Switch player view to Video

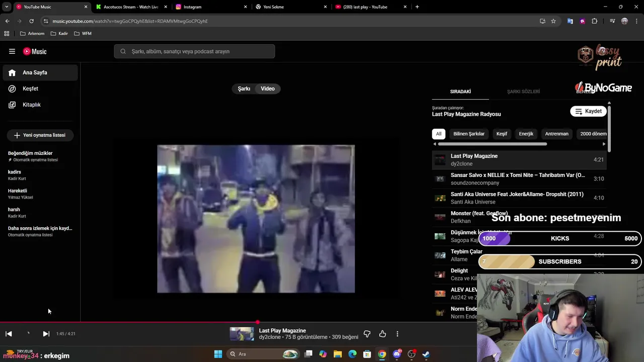268,88
